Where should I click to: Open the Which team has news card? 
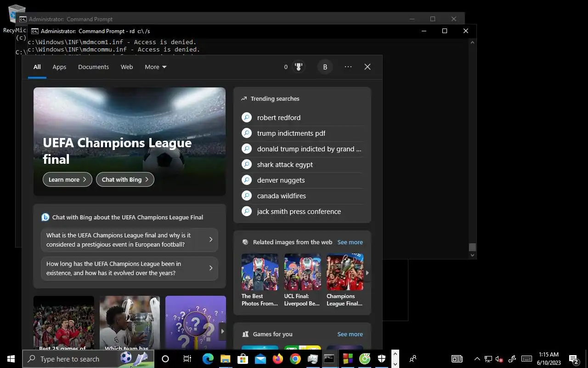pyautogui.click(x=130, y=323)
